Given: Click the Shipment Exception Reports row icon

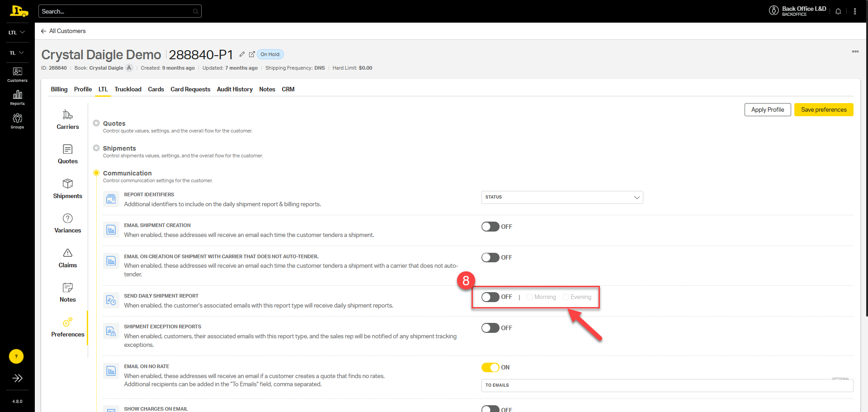Looking at the screenshot, I should coord(111,331).
